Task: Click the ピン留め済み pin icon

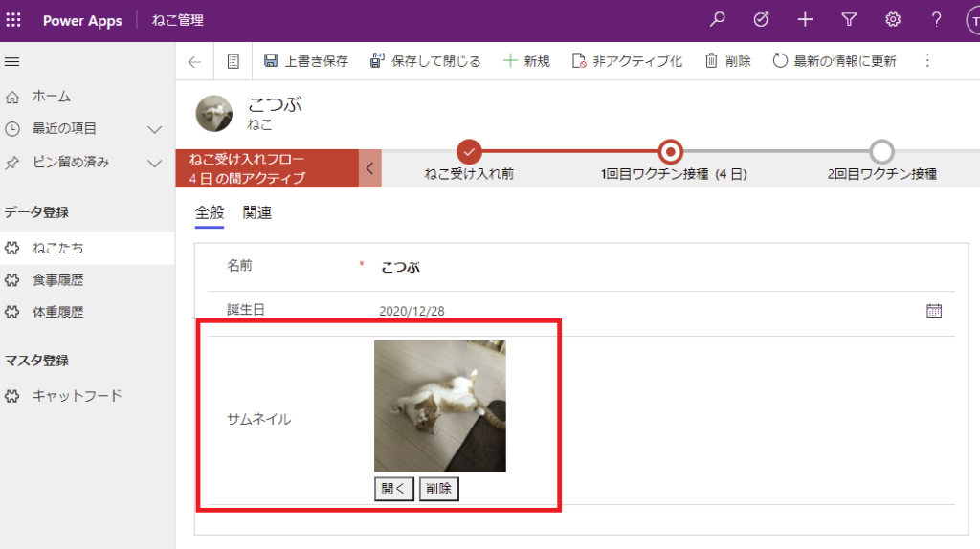Action: (x=12, y=163)
